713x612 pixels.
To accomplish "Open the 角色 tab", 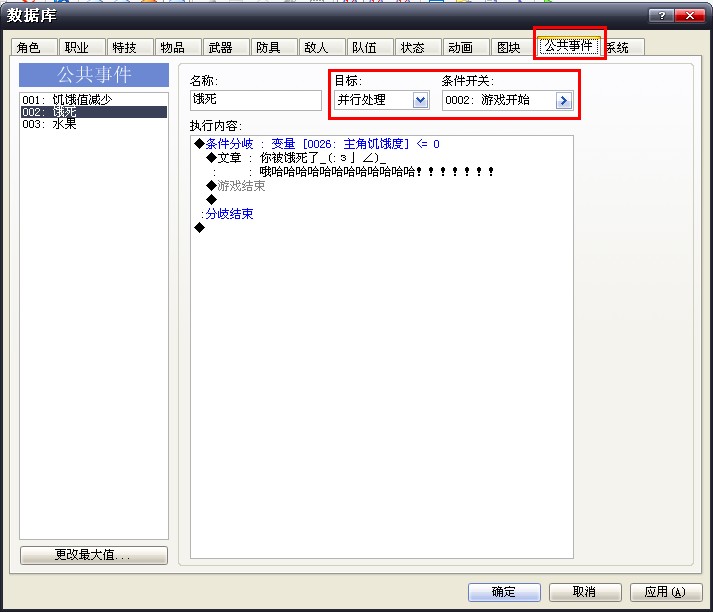I will [34, 47].
